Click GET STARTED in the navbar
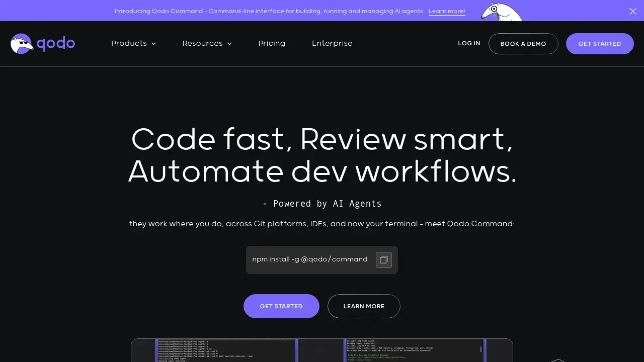The image size is (644, 362). click(600, 44)
